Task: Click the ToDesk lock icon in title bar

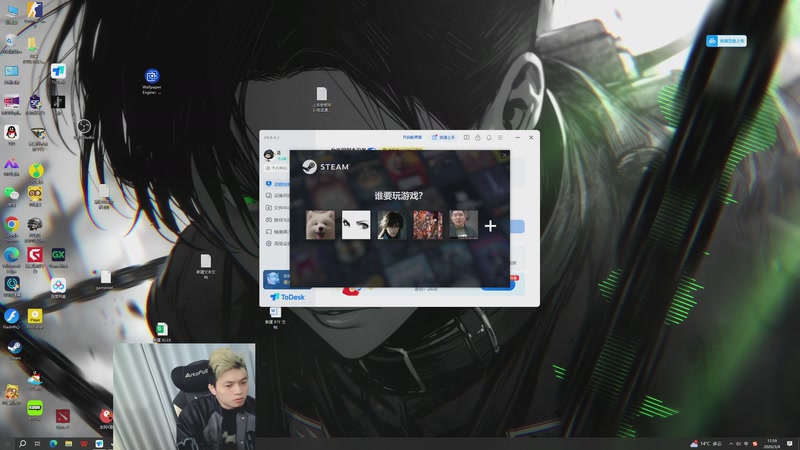Action: [478, 137]
